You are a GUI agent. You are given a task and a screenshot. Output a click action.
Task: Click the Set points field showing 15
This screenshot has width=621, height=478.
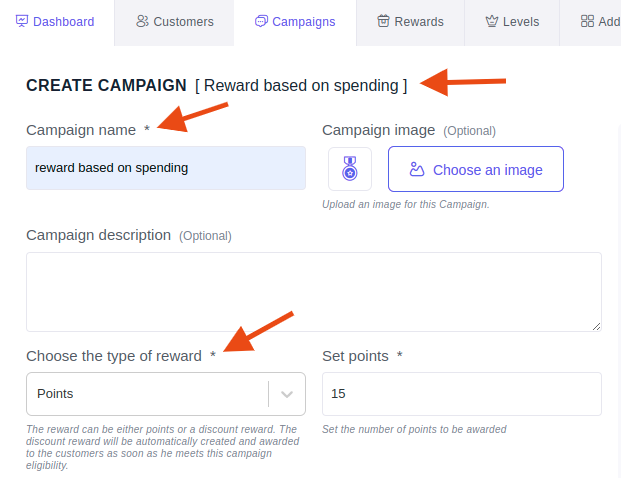(x=462, y=394)
